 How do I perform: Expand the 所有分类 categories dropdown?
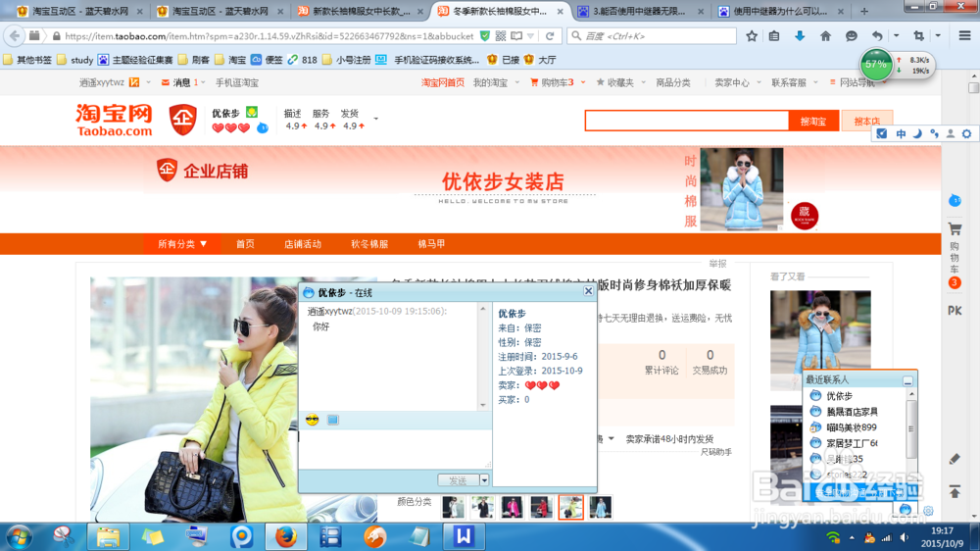(182, 244)
